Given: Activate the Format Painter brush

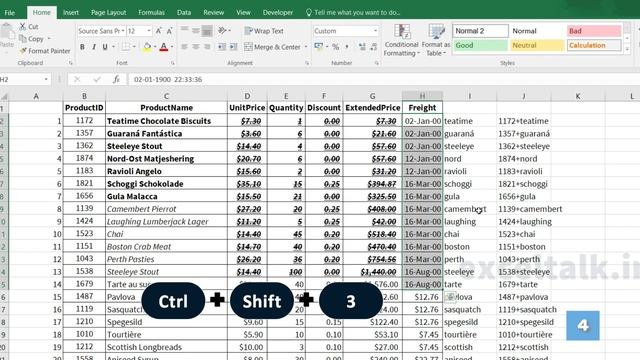Looking at the screenshot, I should 23,51.
